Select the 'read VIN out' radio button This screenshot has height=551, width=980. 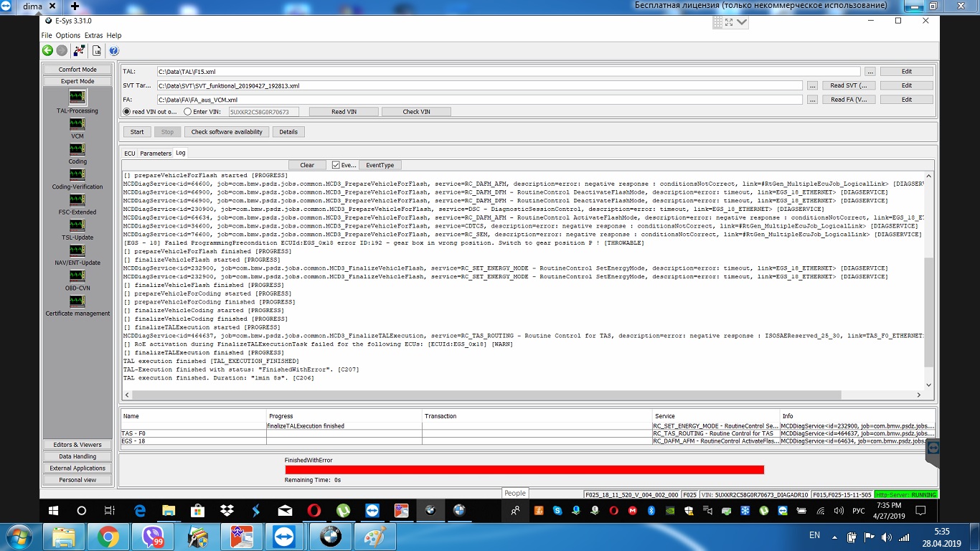(127, 111)
